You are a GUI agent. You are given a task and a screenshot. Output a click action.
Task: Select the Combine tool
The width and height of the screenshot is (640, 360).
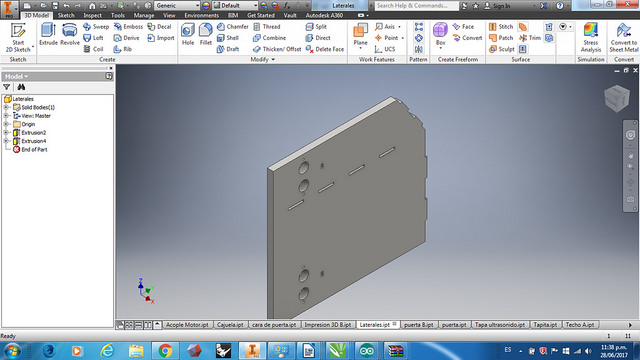click(269, 38)
